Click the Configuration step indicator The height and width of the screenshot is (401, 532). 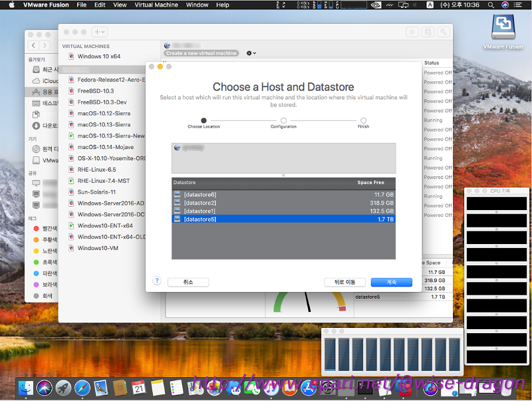coord(284,120)
